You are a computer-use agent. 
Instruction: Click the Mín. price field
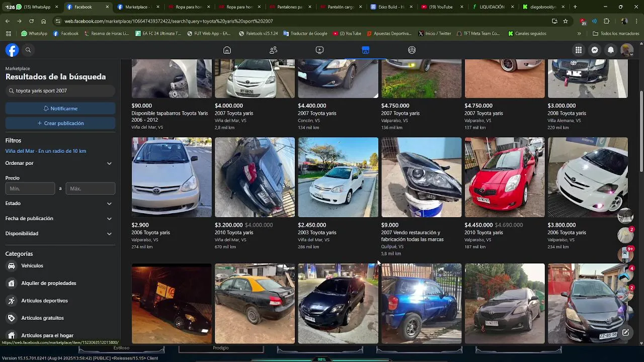tap(30, 189)
